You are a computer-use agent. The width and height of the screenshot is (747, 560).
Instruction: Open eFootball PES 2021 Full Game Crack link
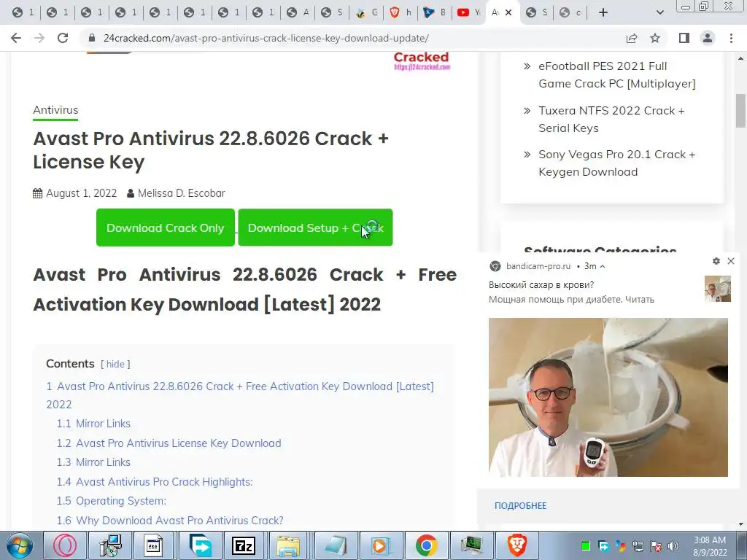click(617, 75)
